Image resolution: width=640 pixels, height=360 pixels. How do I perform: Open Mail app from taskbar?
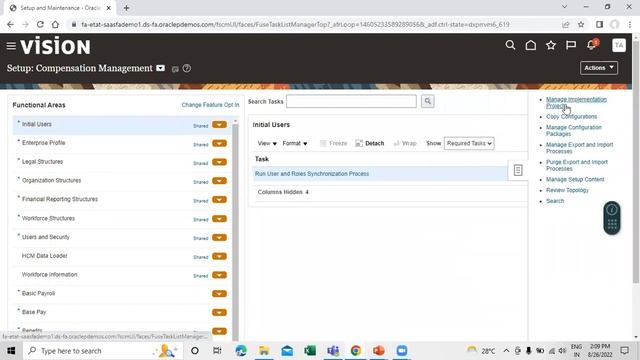(287, 351)
